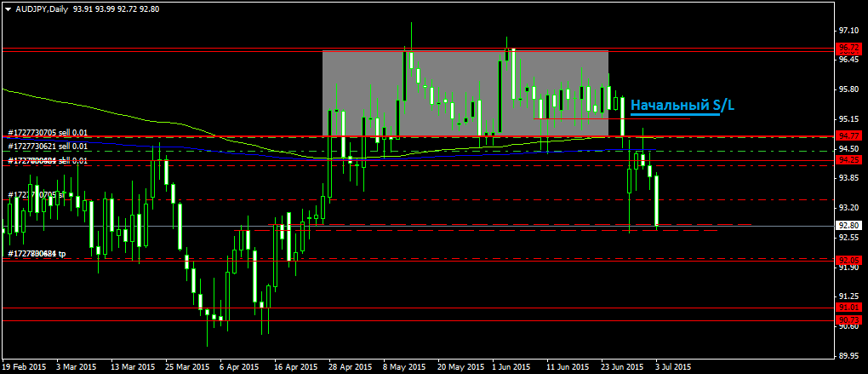Select the take-profit label ending in tp
Viewport: 868px width, 374px height.
pos(37,254)
